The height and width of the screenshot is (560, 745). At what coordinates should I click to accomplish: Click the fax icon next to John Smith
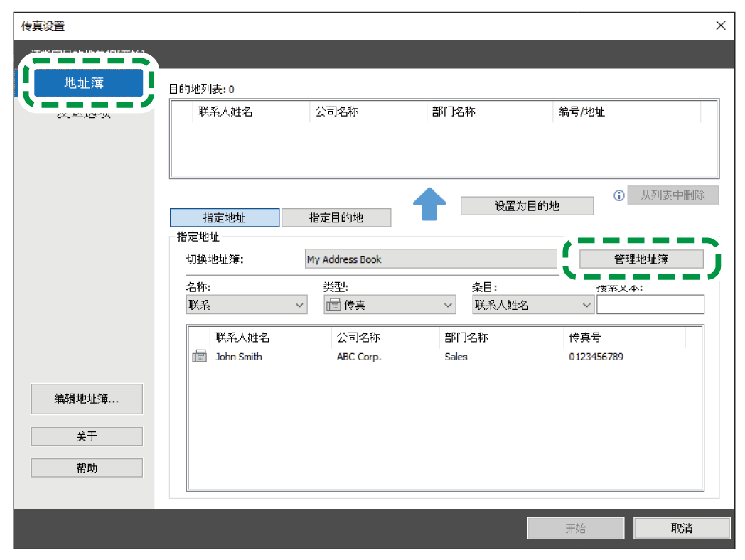(x=199, y=357)
